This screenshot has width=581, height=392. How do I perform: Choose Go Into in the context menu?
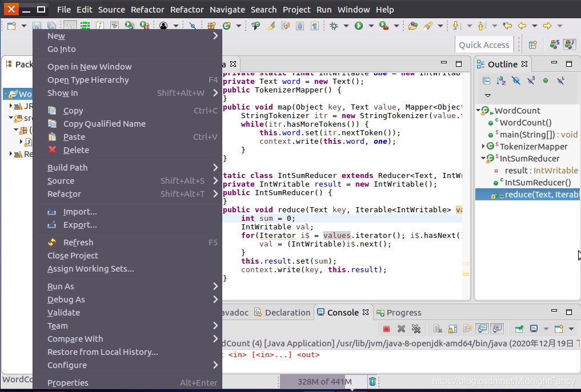pos(128,49)
